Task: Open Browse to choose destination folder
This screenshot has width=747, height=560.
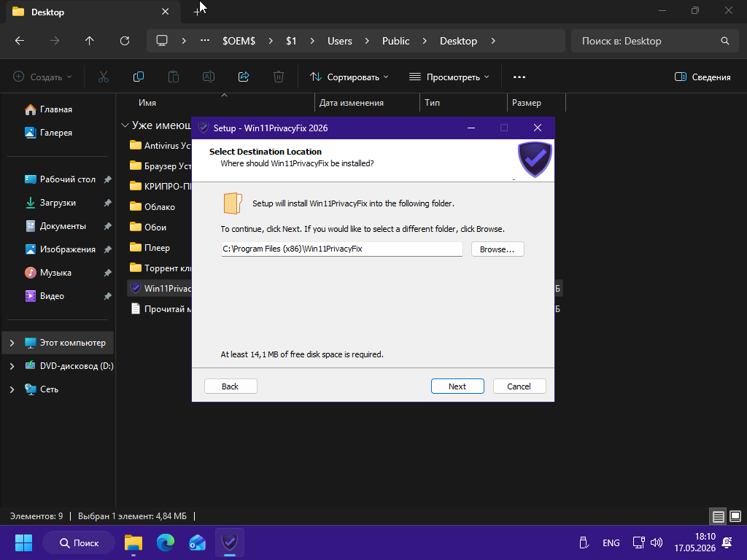Action: pyautogui.click(x=498, y=249)
